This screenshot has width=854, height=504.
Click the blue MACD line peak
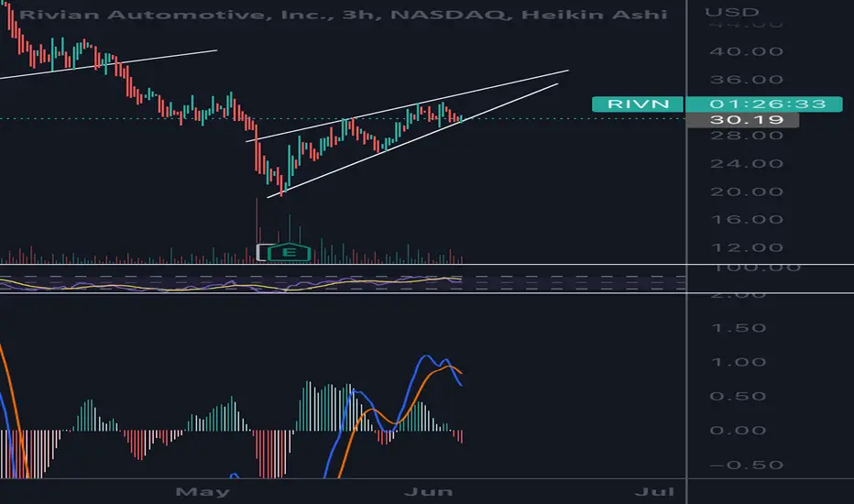pos(425,356)
